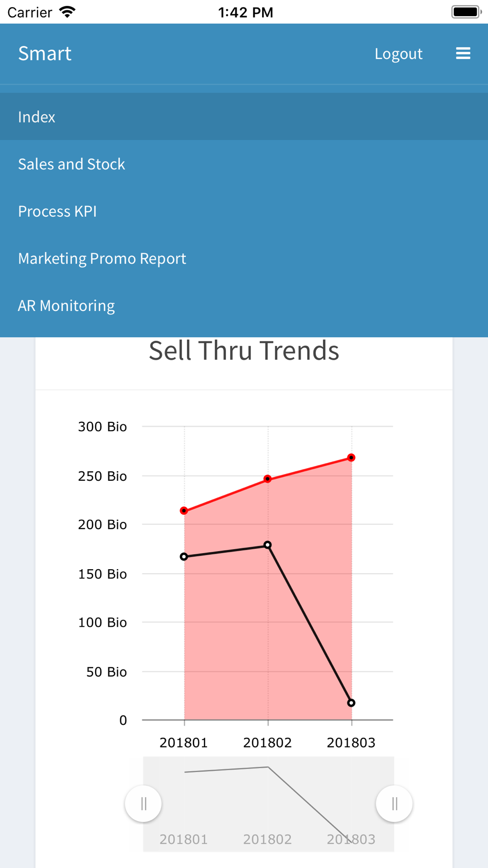Collapse the hamburger navigation menu
This screenshot has height=868, width=488.
pos(463,53)
